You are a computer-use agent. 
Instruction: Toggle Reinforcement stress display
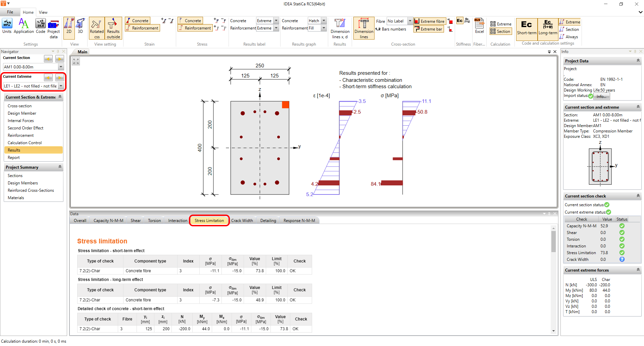coord(195,28)
